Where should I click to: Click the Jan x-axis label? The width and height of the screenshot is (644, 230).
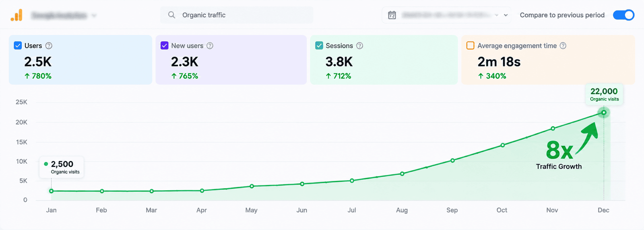pos(51,210)
